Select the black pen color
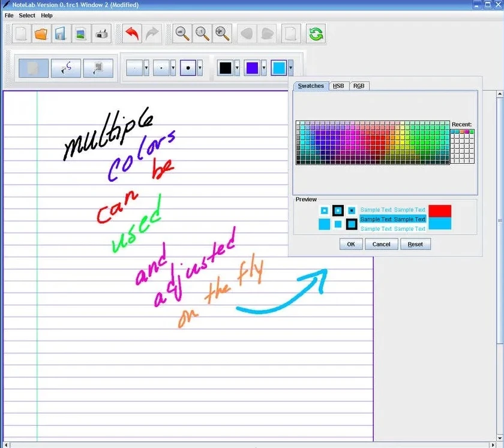This screenshot has width=504, height=448. coord(226,68)
